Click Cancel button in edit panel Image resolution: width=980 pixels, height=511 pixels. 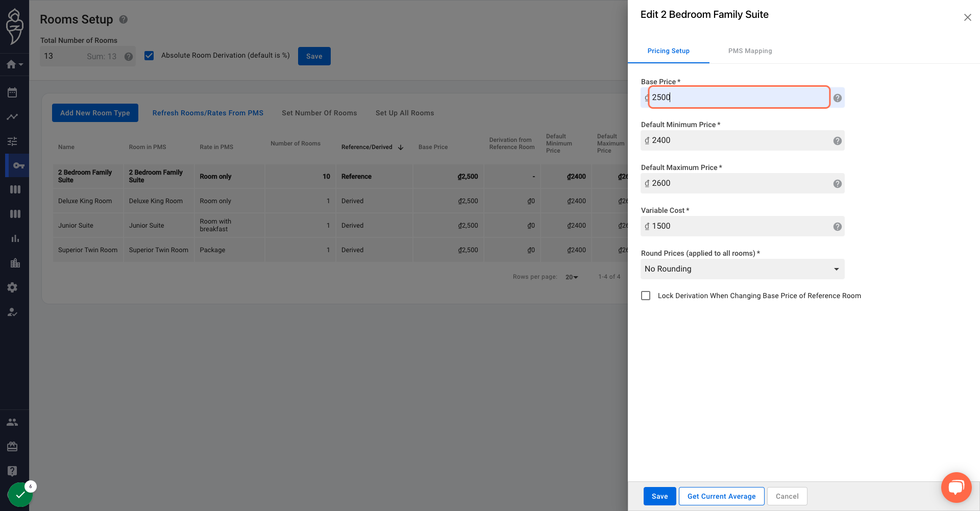(787, 496)
